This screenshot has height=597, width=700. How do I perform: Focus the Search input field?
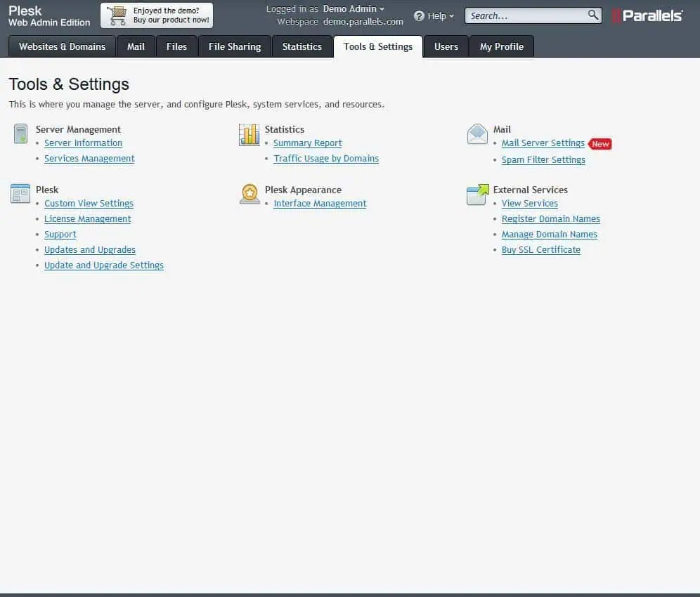526,15
